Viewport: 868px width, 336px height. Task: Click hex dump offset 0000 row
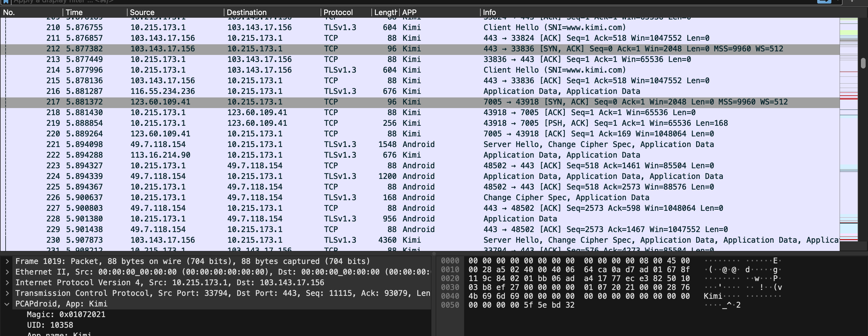611,260
